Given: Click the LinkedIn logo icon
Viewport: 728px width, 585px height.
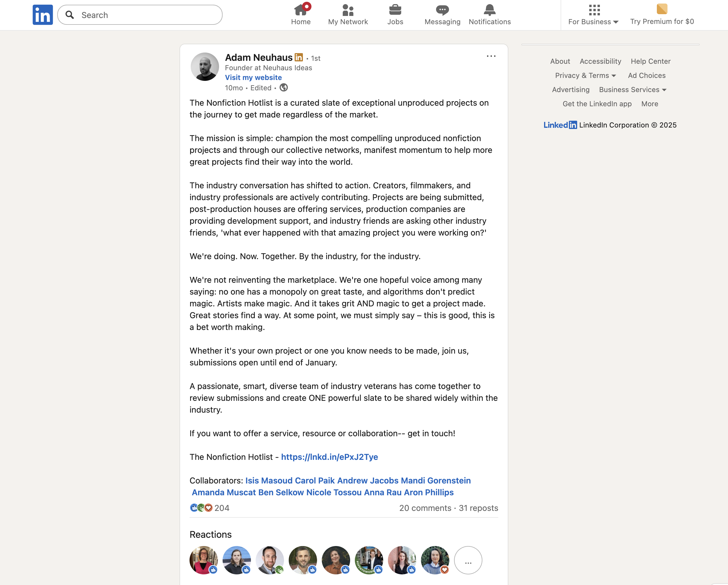Looking at the screenshot, I should [43, 15].
